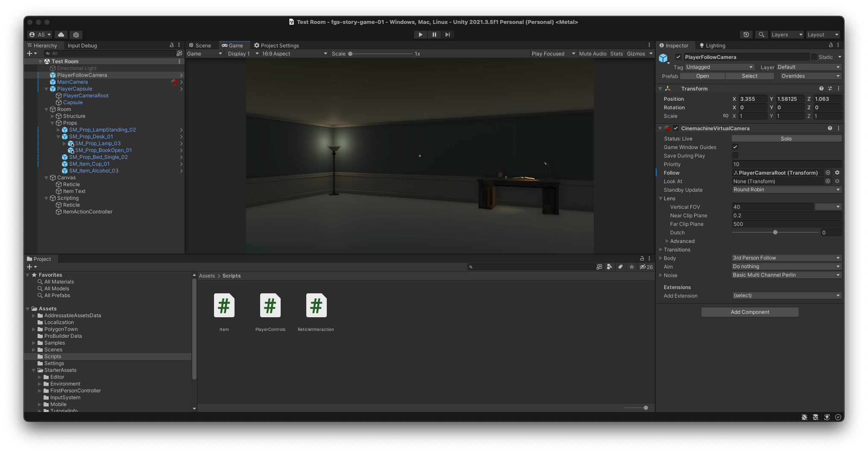Switch to the Lighting tab
Viewport: 868px width, 453px height.
pyautogui.click(x=713, y=45)
